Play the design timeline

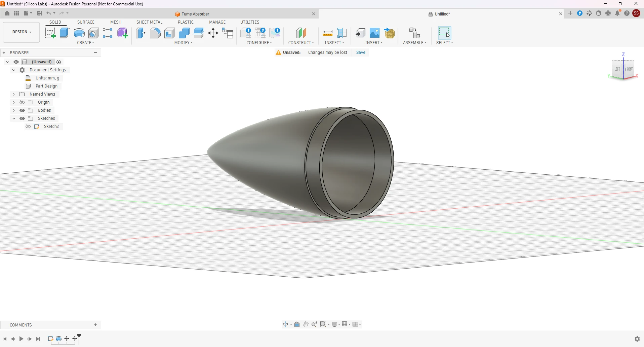point(21,339)
